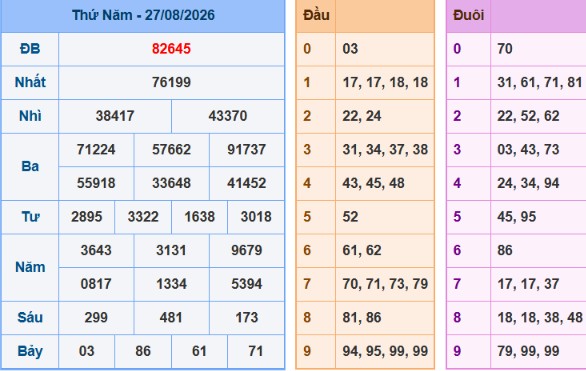Click the Nhất row label
This screenshot has width=586, height=371.
(30, 82)
